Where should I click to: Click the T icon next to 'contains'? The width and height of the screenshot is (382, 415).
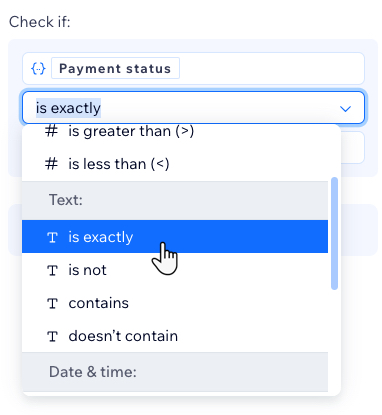tap(53, 303)
